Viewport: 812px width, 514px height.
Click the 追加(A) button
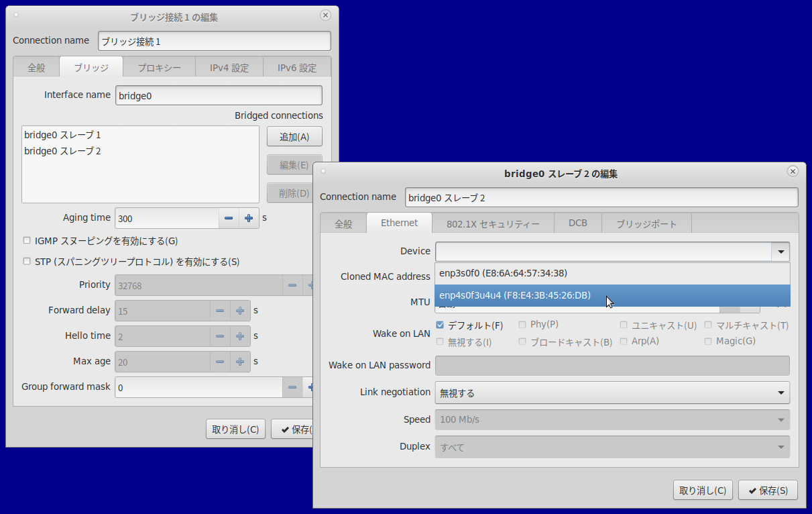pos(294,137)
